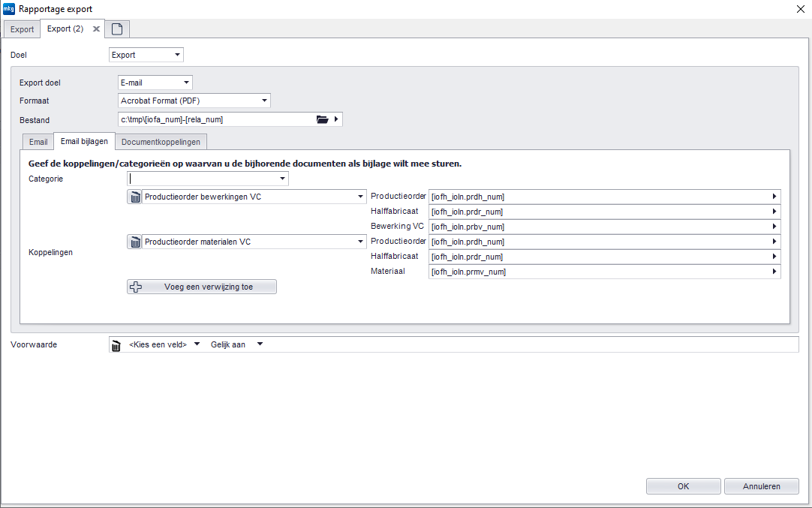Click the Categorie label
Viewport: 812px width, 508px height.
click(x=46, y=179)
